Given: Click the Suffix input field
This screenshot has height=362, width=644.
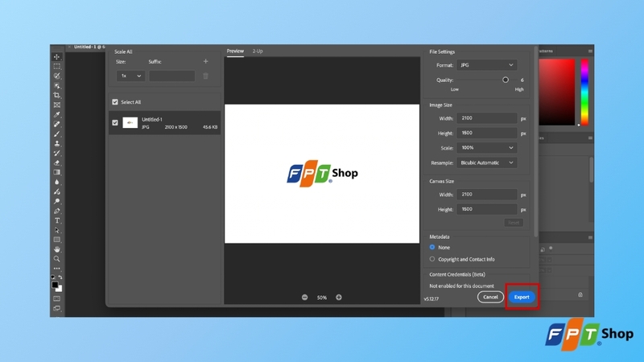Looking at the screenshot, I should 171,76.
